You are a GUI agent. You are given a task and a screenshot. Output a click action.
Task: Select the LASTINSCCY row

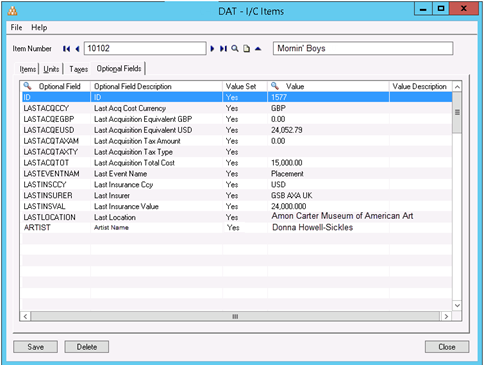click(237, 184)
